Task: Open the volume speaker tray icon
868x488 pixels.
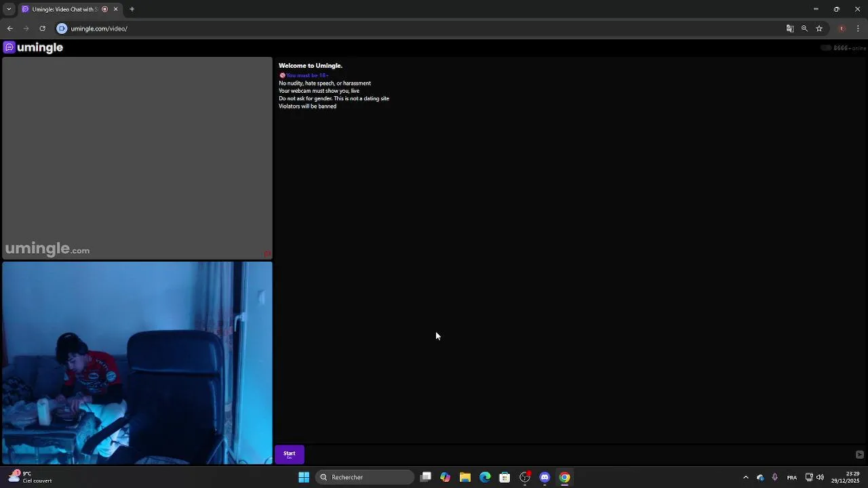Action: coord(820,477)
